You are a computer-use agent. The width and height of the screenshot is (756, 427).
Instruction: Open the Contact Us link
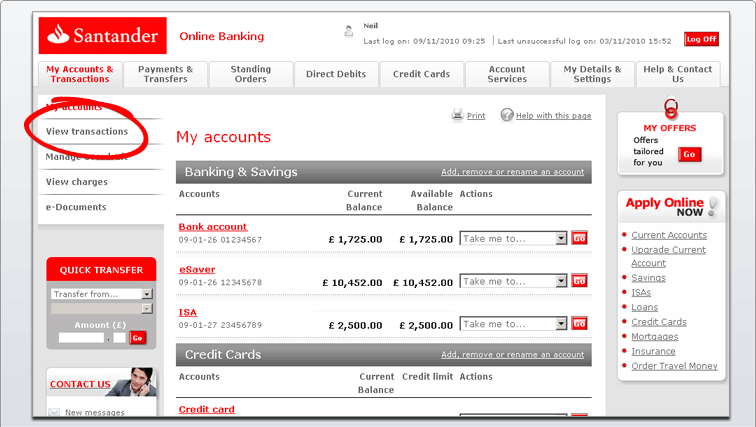(x=80, y=384)
